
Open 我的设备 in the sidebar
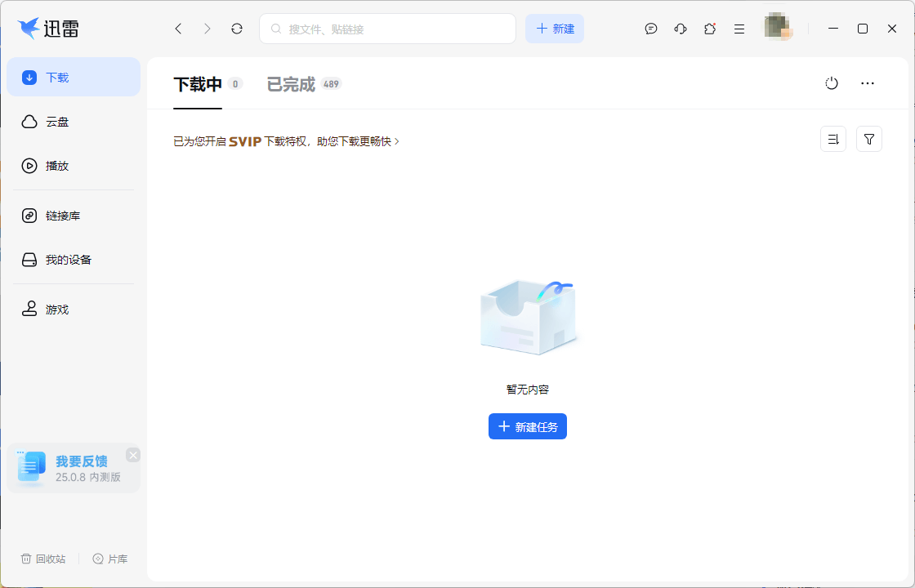pyautogui.click(x=74, y=260)
